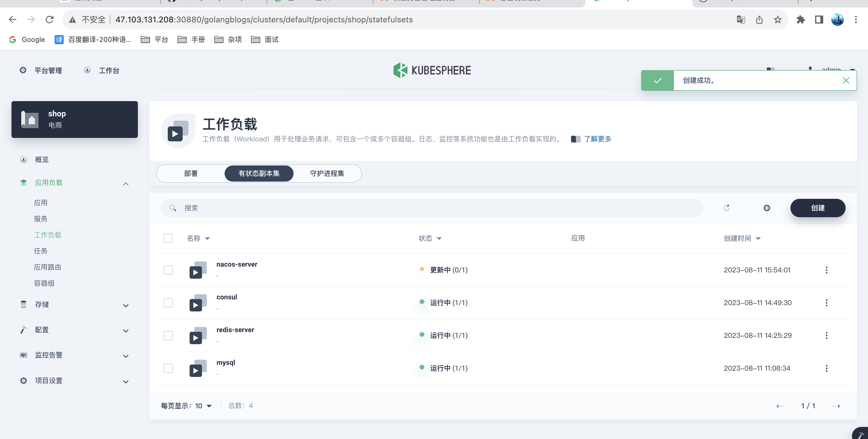Click the 搜索 search input field
868x439 pixels.
pos(432,208)
